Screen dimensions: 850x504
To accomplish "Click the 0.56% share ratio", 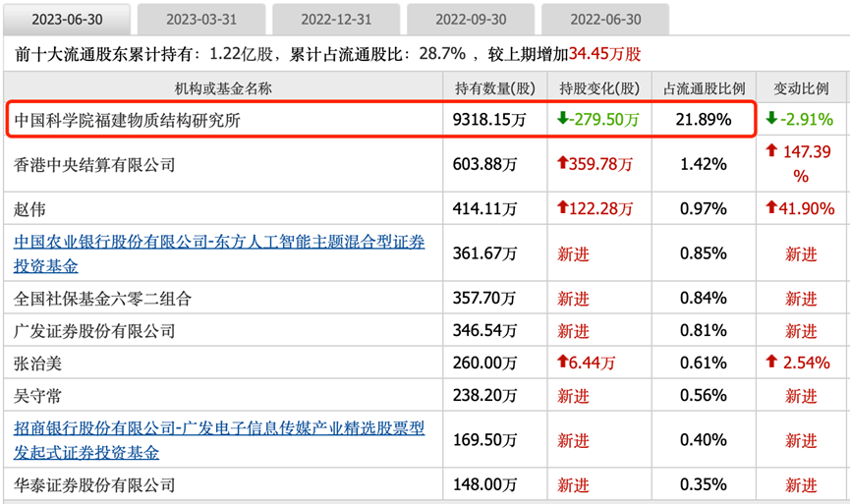I will [x=704, y=395].
